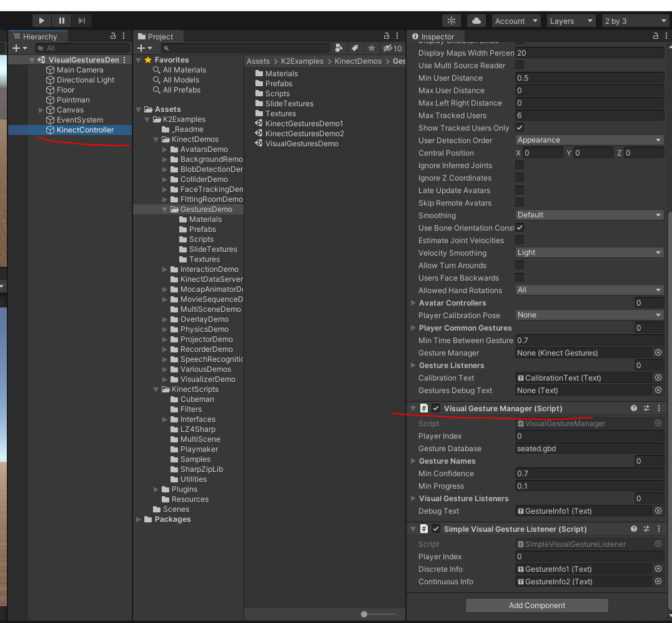This screenshot has height=623, width=672.
Task: Click the Project search field
Action: 245,48
